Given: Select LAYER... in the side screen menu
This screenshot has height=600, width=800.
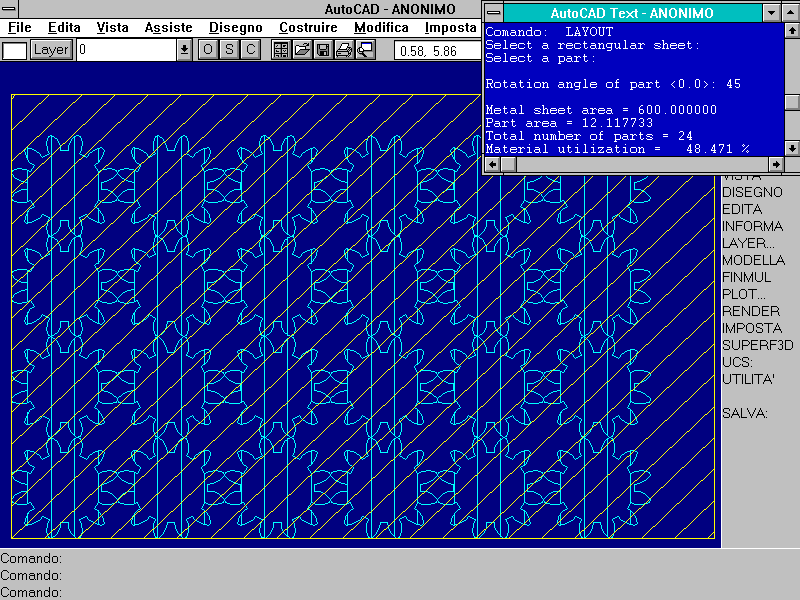Looking at the screenshot, I should [x=748, y=243].
